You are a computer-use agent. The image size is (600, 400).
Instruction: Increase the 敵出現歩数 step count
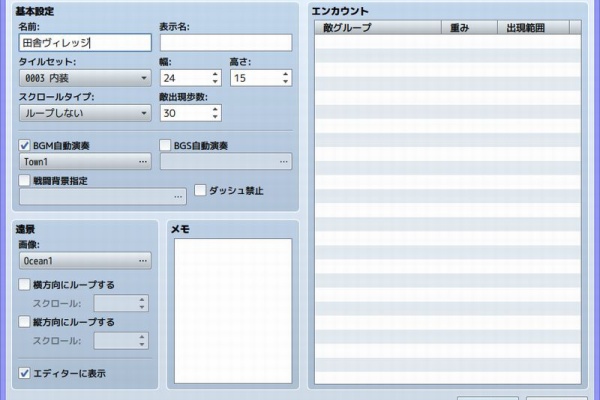(215, 109)
